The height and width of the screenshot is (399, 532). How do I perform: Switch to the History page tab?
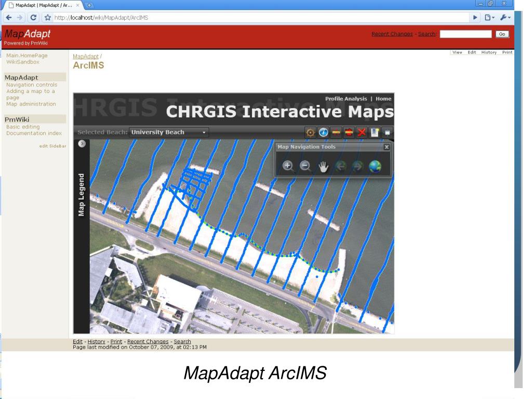[x=488, y=52]
